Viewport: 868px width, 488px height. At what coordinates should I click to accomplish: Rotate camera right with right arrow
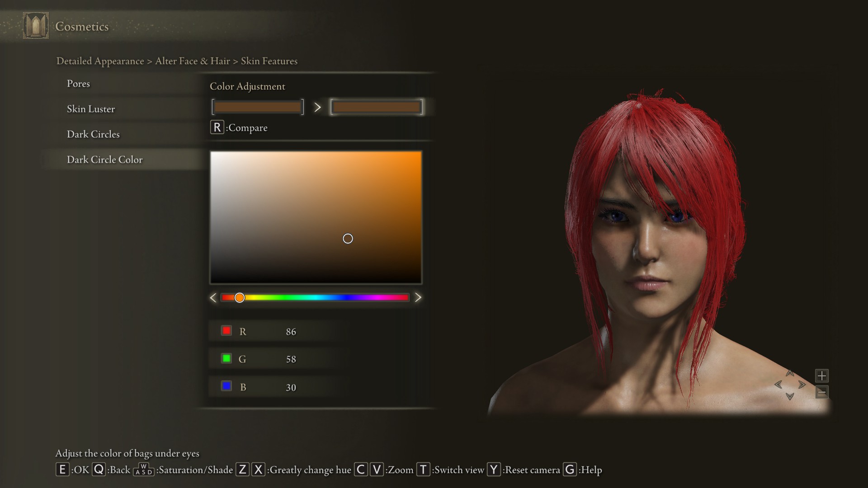point(802,385)
